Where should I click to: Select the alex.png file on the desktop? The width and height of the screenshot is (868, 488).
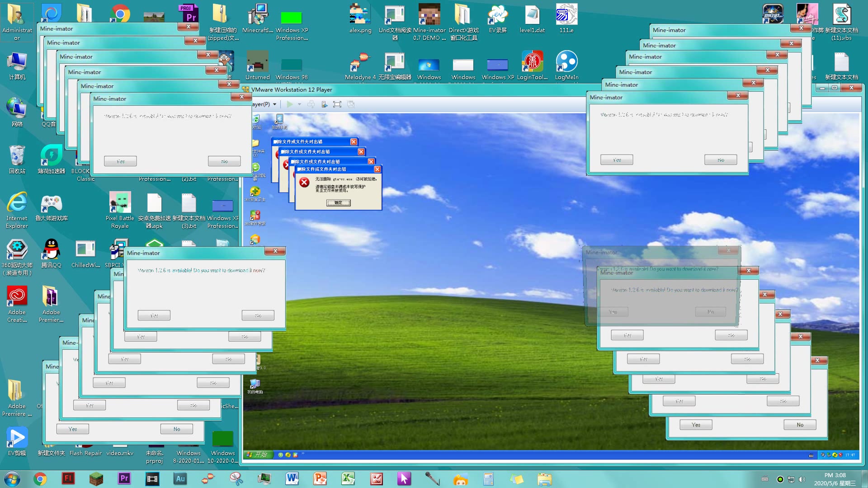pos(360,19)
